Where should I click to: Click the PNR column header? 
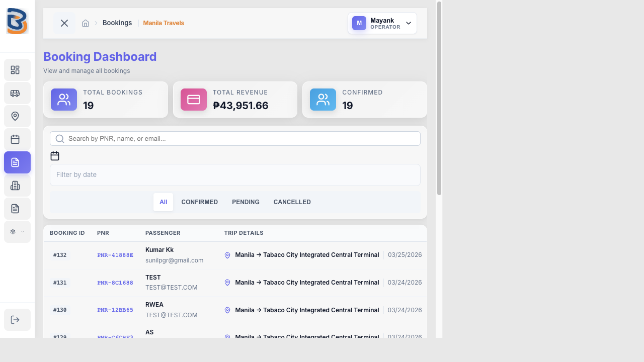click(103, 233)
